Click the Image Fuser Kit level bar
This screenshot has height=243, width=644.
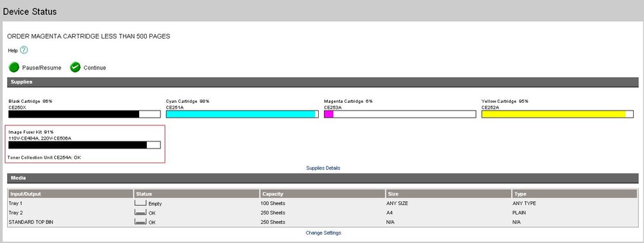tap(84, 145)
